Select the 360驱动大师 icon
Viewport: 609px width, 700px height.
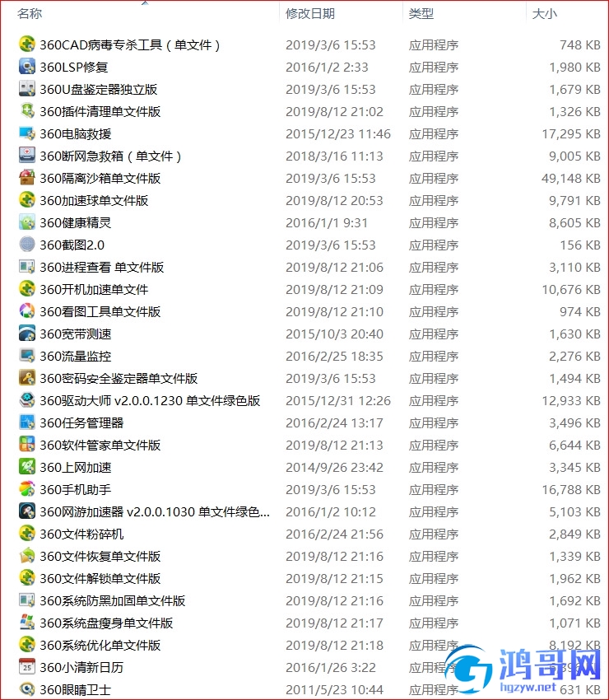click(27, 400)
